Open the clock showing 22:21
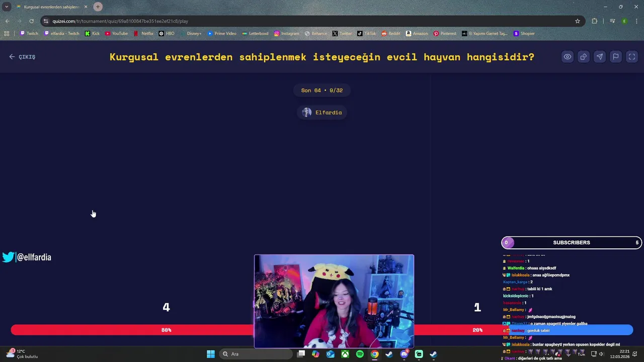The width and height of the screenshot is (644, 362). click(x=620, y=354)
